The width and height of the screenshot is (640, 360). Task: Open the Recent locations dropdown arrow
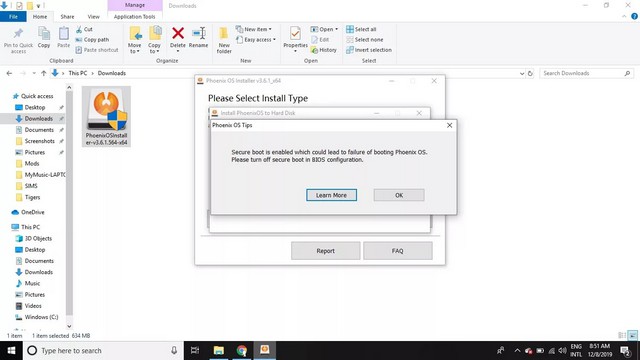pyautogui.click(x=34, y=73)
